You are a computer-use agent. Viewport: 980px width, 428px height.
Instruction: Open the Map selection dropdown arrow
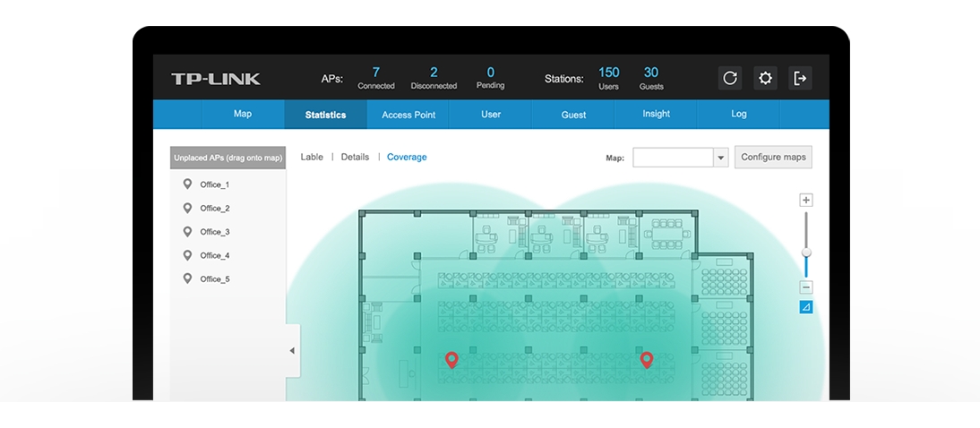[720, 158]
